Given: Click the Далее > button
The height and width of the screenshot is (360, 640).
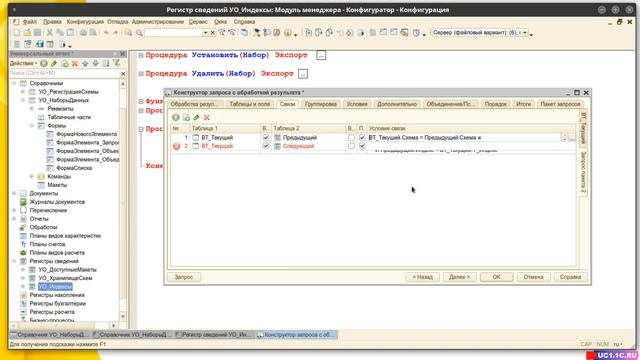Looking at the screenshot, I should [x=460, y=277].
